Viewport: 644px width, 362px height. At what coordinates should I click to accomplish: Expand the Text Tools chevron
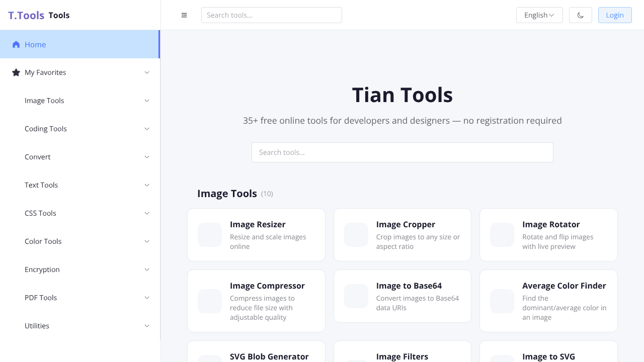(x=147, y=185)
